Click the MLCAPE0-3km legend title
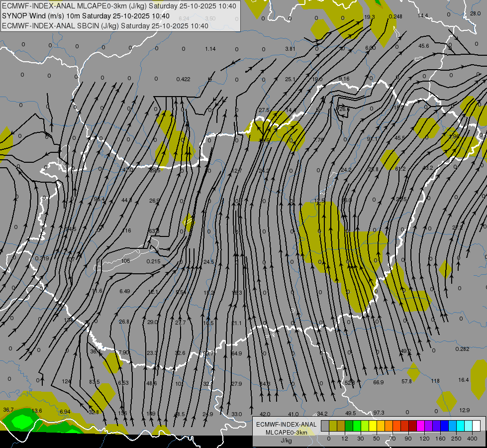The height and width of the screenshot is (448, 487). (287, 433)
